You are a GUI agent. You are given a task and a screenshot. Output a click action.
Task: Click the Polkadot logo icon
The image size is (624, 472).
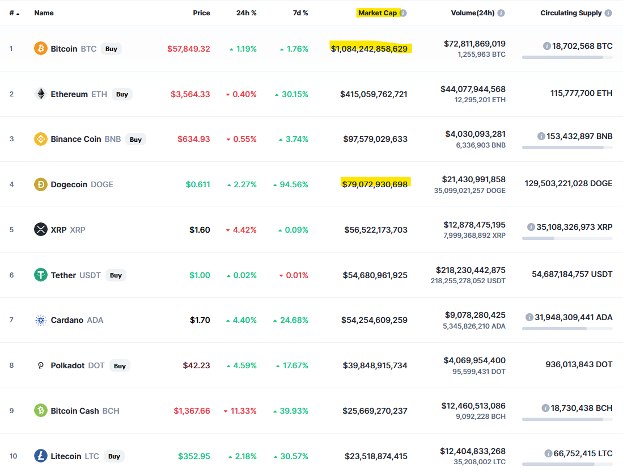41,365
